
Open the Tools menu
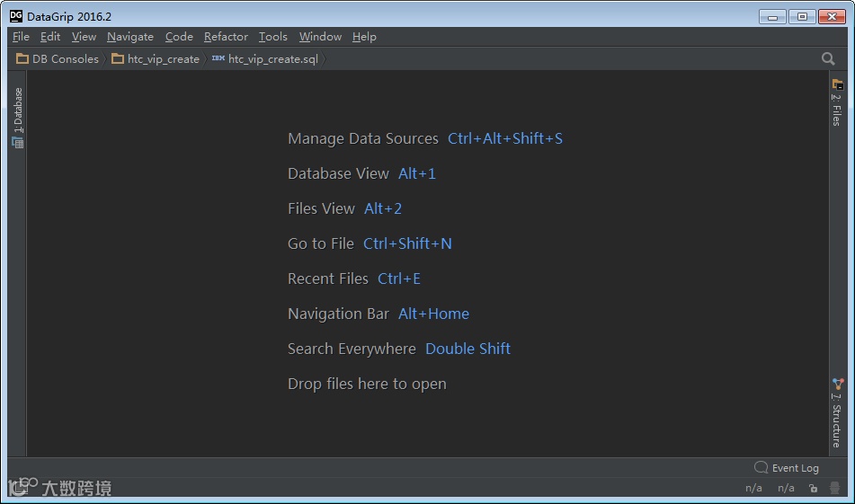click(x=272, y=37)
